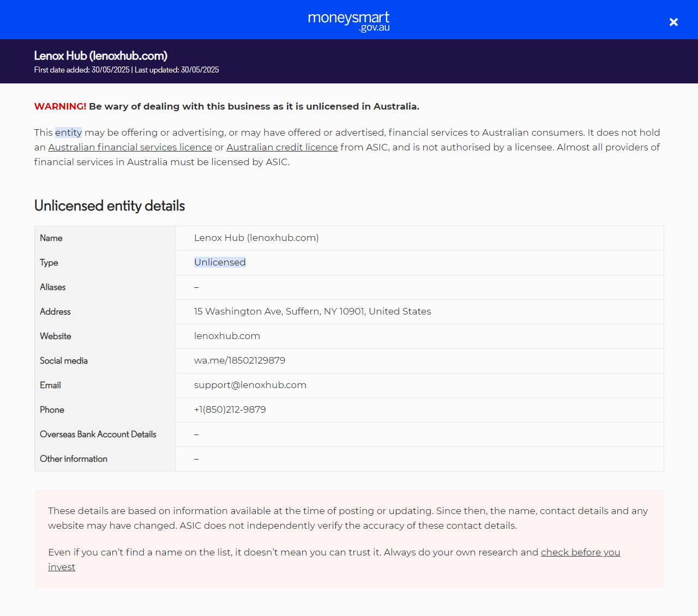Screen dimensions: 698x616
Task: Click the First date added text in header
Action: (82, 70)
